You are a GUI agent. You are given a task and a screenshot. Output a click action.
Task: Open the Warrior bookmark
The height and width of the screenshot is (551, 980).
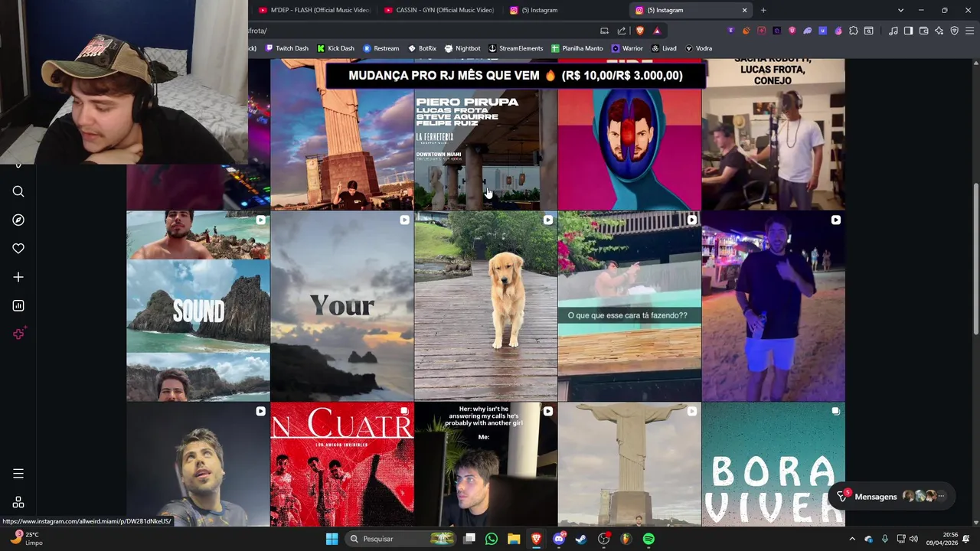627,48
